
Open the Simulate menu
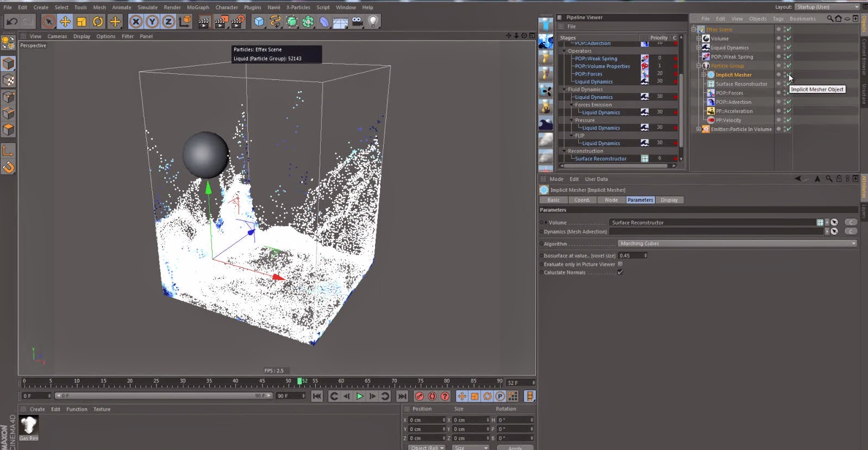[147, 8]
